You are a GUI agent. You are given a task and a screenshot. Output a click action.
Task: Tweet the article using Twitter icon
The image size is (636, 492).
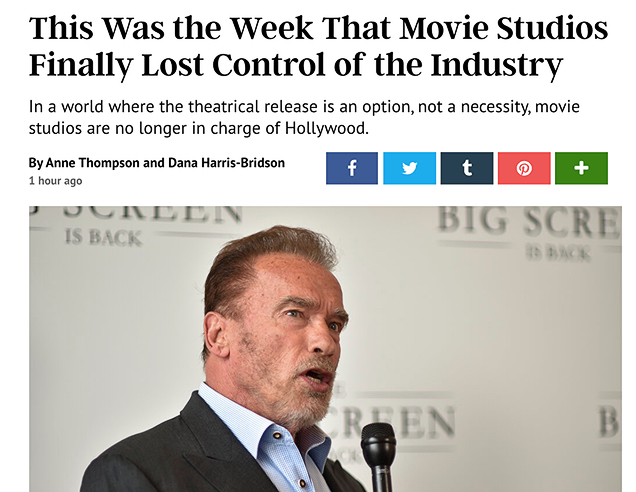point(409,168)
